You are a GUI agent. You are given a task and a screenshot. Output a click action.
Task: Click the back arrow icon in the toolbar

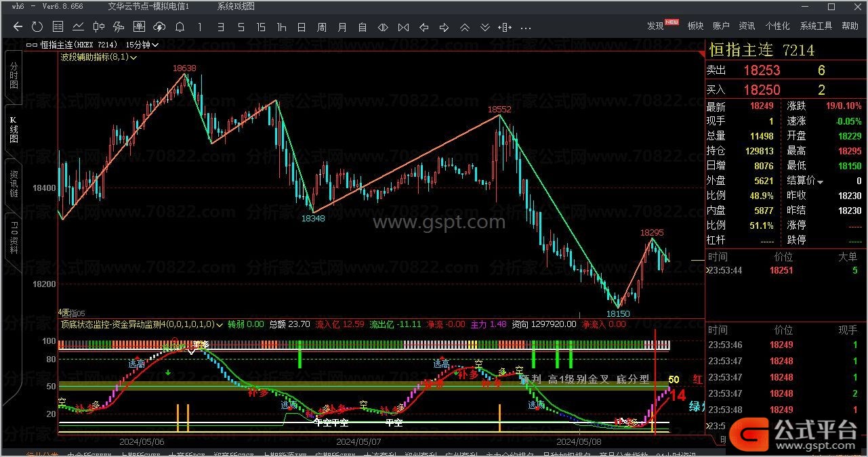pos(18,27)
